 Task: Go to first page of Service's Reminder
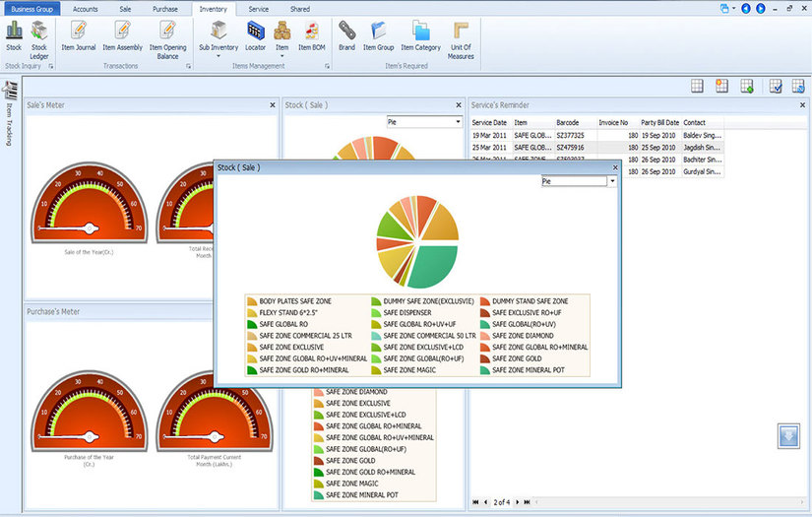tap(475, 502)
